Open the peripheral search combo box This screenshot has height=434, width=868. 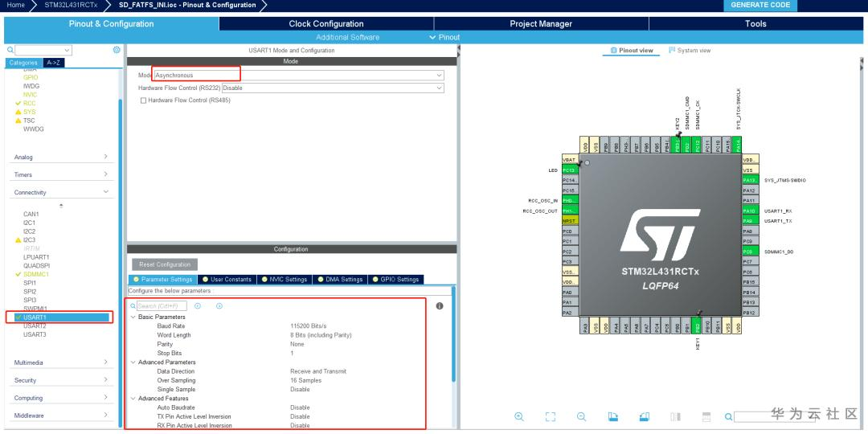pyautogui.click(x=43, y=50)
